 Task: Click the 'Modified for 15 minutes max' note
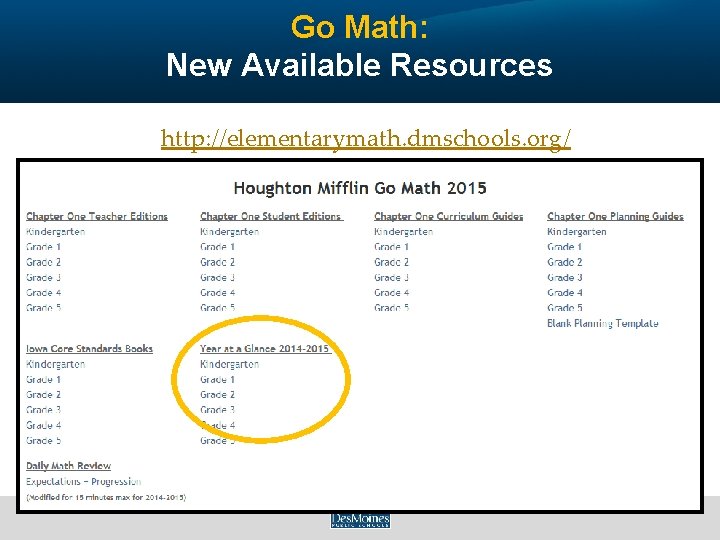(106, 497)
